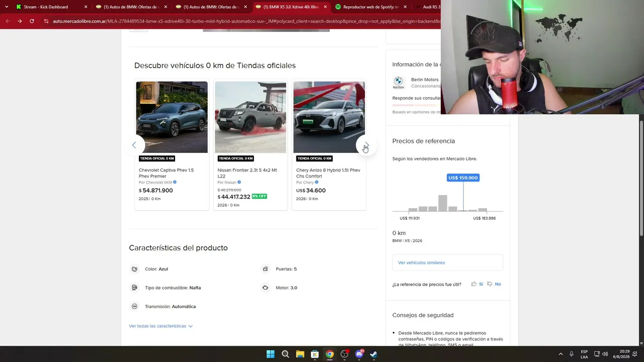The width and height of the screenshot is (644, 362).
Task: Open the Chery Arrizo 8 Hybrid photo
Action: click(x=329, y=117)
